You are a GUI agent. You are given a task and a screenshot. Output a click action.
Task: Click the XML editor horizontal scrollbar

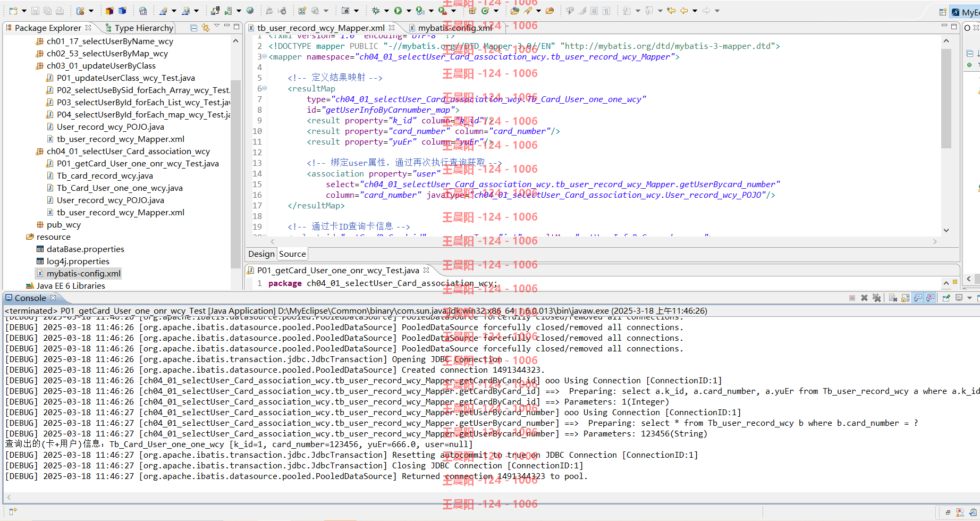(x=603, y=241)
